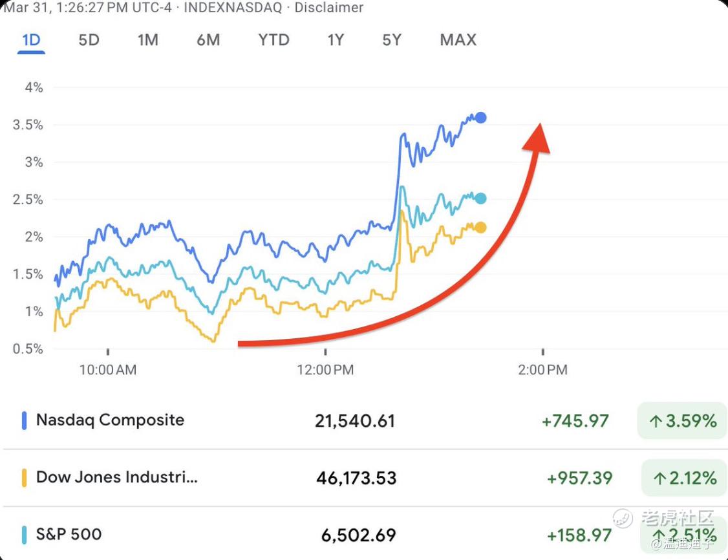Click the S&P 500 teal color marker
The height and width of the screenshot is (560, 728).
pos(25,535)
